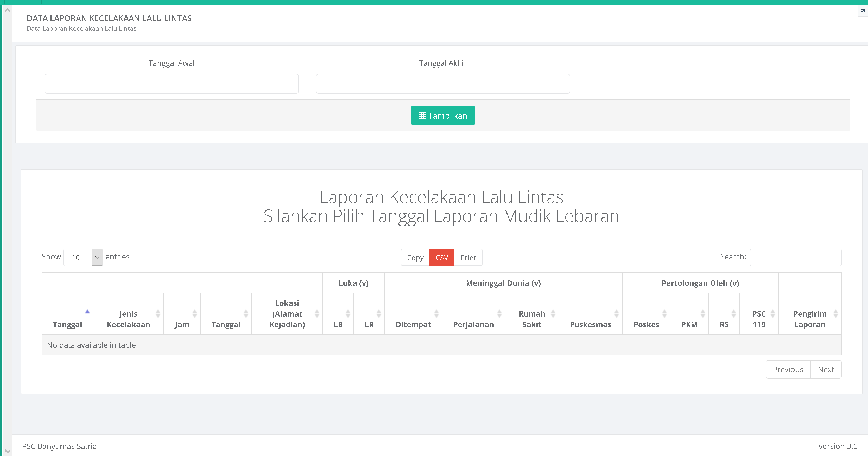868x456 pixels.
Task: Click the table Search field
Action: (795, 257)
